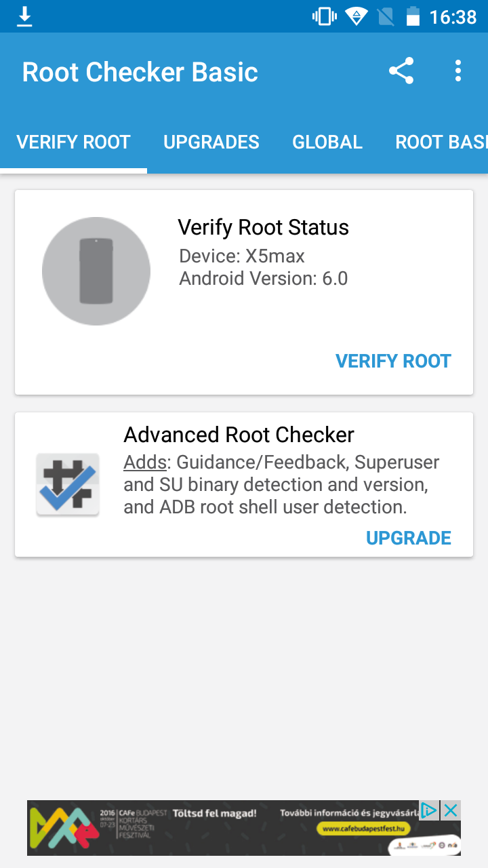
Task: Close the ad with the X icon
Action: (451, 810)
